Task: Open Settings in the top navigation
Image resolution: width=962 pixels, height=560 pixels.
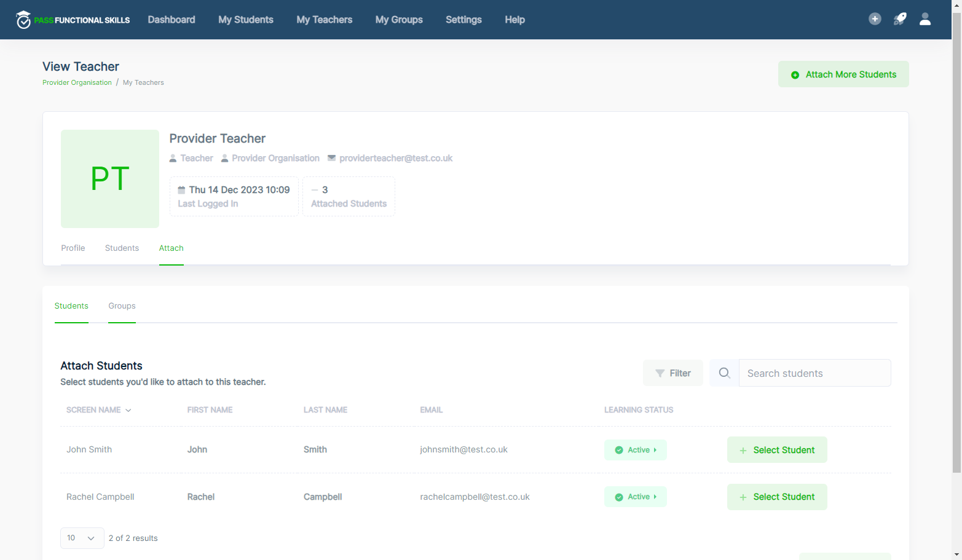Action: point(463,20)
